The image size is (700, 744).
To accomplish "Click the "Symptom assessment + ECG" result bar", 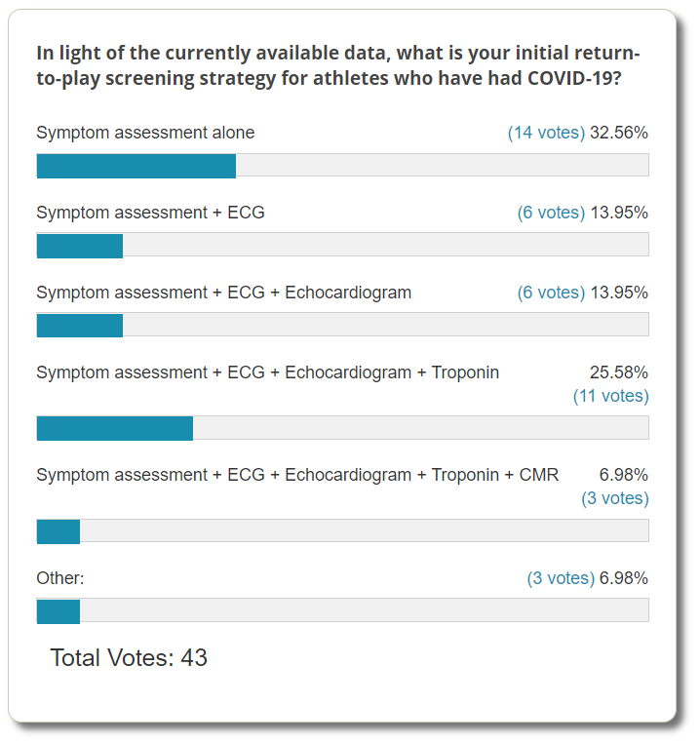I will [342, 246].
